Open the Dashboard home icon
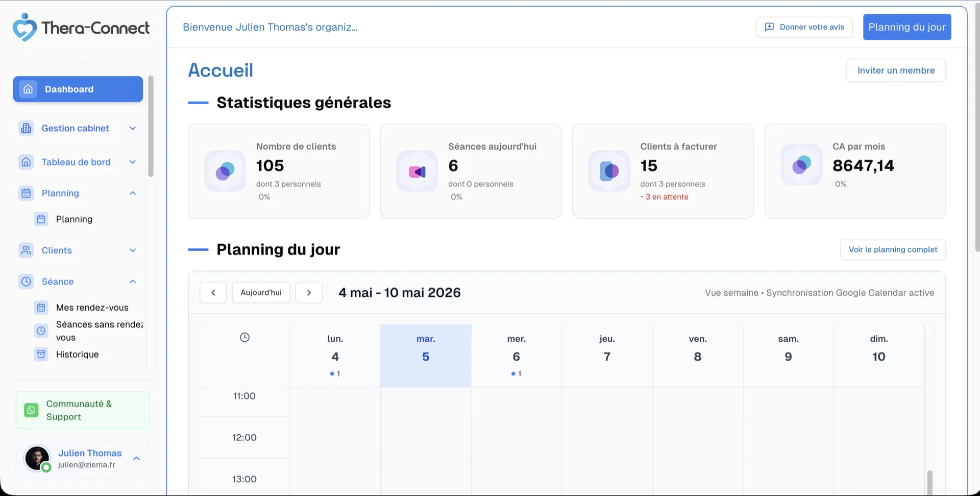Viewport: 980px width, 496px height. tap(28, 89)
